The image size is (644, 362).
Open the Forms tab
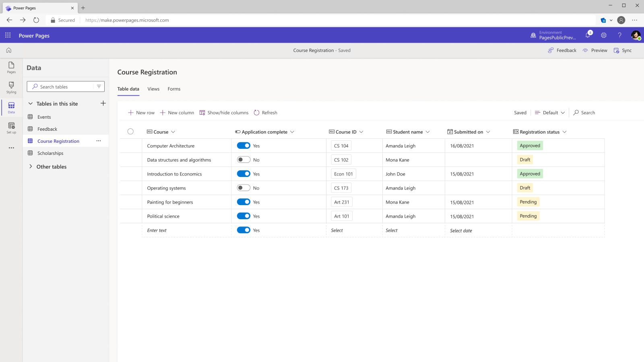click(174, 89)
